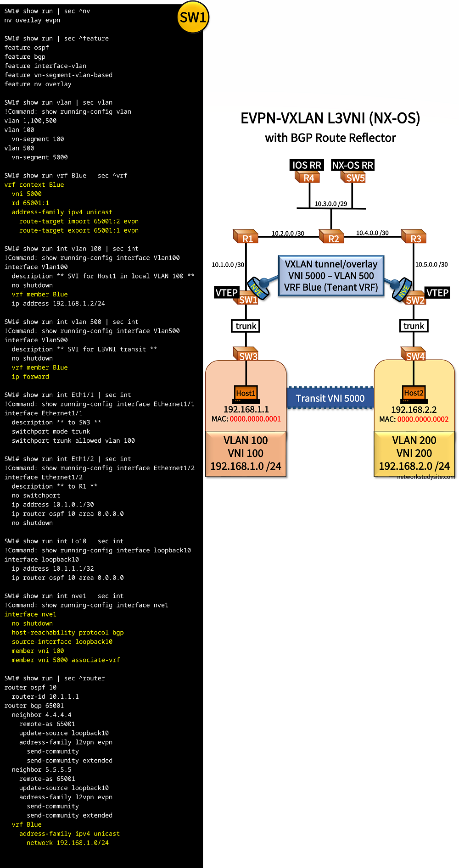
Task: Click the R3 router icon
Action: 414,237
